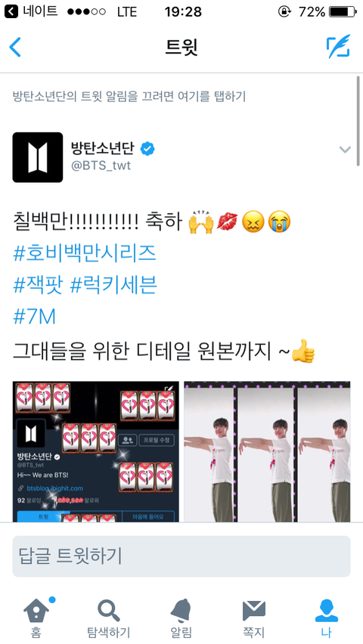Open the BTS logo profile avatar
Viewport: 363px width, 644px height.
click(x=38, y=157)
